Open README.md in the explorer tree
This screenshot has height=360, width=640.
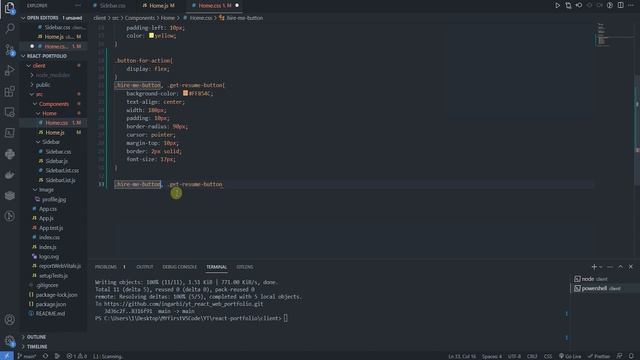(x=50, y=313)
